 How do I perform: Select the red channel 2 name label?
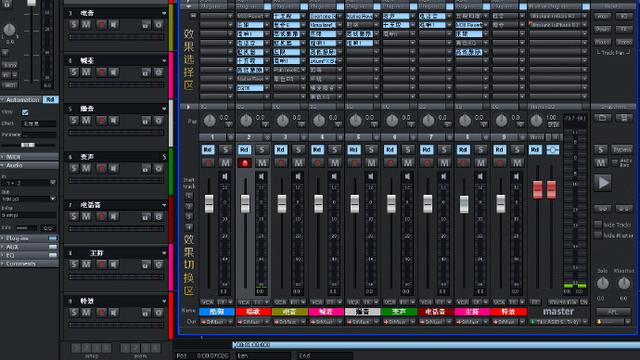pyautogui.click(x=253, y=312)
